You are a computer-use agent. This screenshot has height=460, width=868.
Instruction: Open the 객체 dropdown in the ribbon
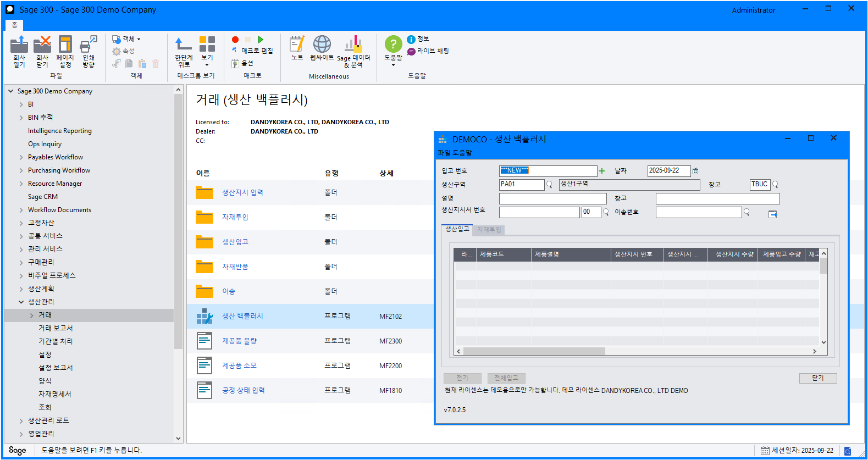tap(126, 39)
